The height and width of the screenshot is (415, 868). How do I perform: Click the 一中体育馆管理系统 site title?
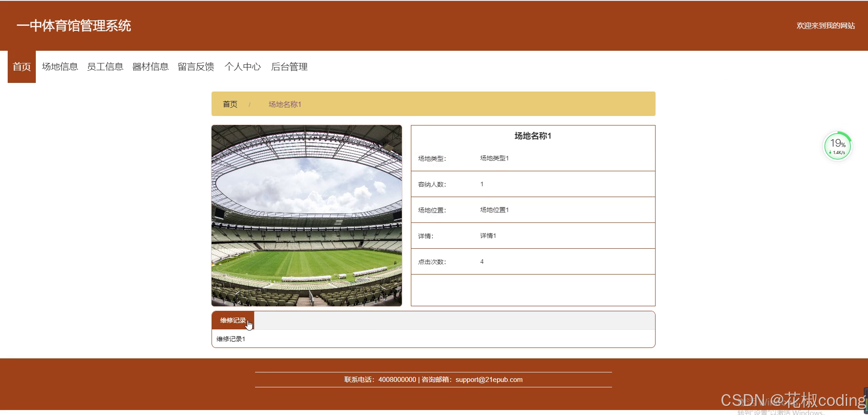pos(74,25)
